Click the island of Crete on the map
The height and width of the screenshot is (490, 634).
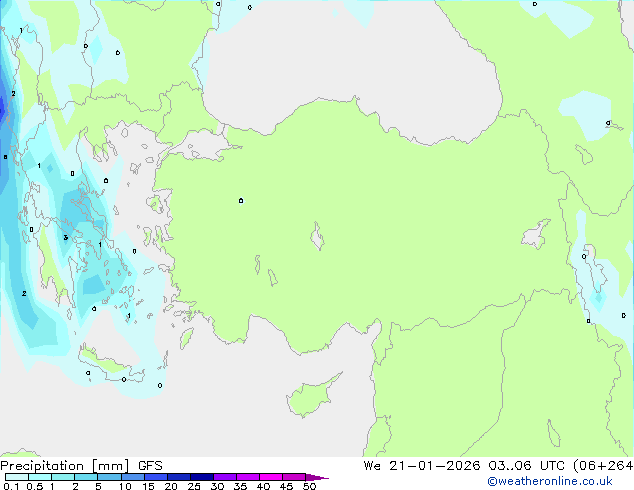pos(109,364)
